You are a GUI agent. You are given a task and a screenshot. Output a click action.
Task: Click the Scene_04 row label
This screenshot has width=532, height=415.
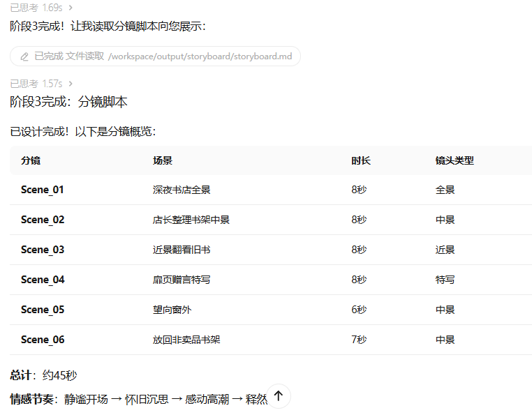43,280
